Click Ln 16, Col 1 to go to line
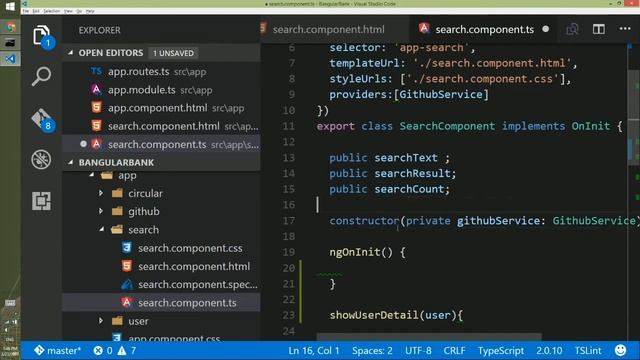 (x=313, y=351)
